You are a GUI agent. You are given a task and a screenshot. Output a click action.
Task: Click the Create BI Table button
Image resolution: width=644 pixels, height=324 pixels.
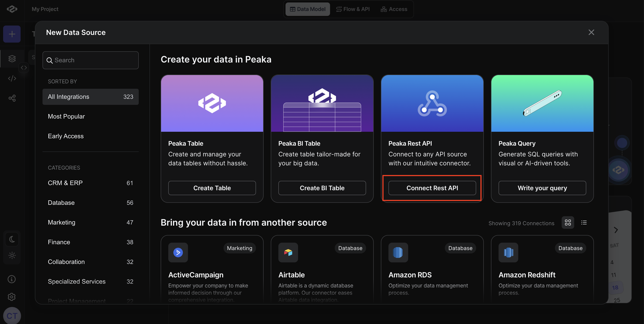[x=322, y=188]
